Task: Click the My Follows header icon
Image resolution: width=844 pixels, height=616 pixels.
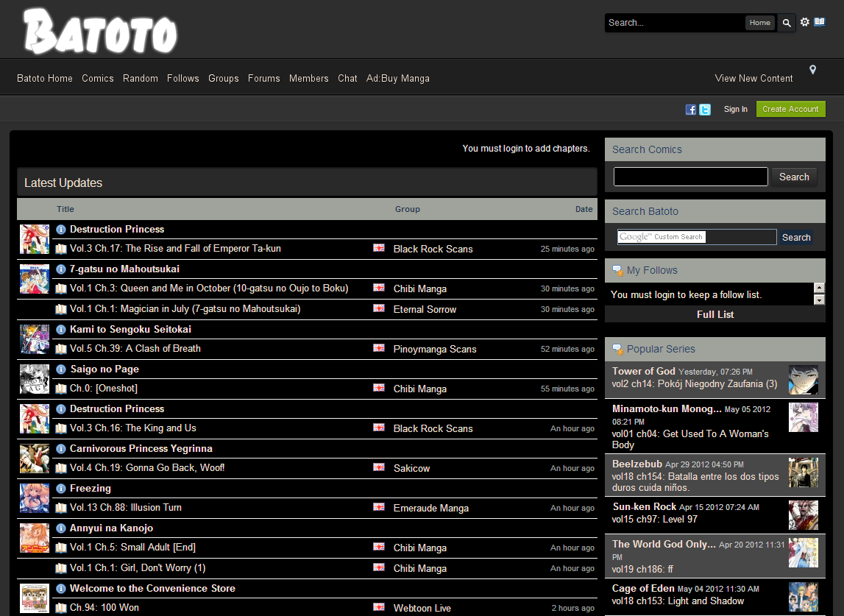Action: (x=617, y=270)
